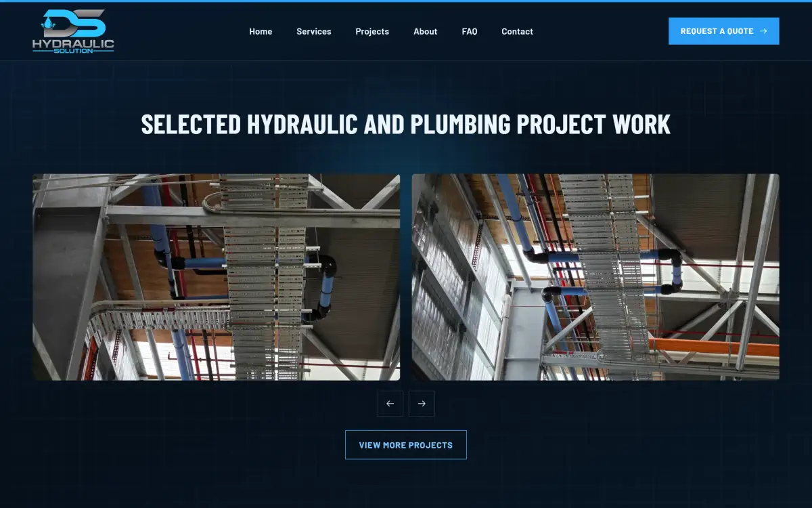Open the FAQ nav link
Image resolution: width=812 pixels, height=508 pixels.
pos(470,31)
